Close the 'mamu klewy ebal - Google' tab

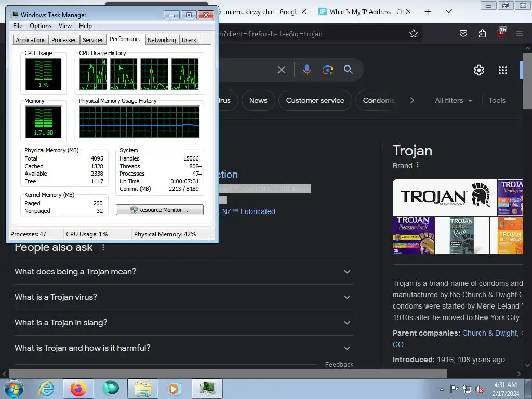(304, 11)
